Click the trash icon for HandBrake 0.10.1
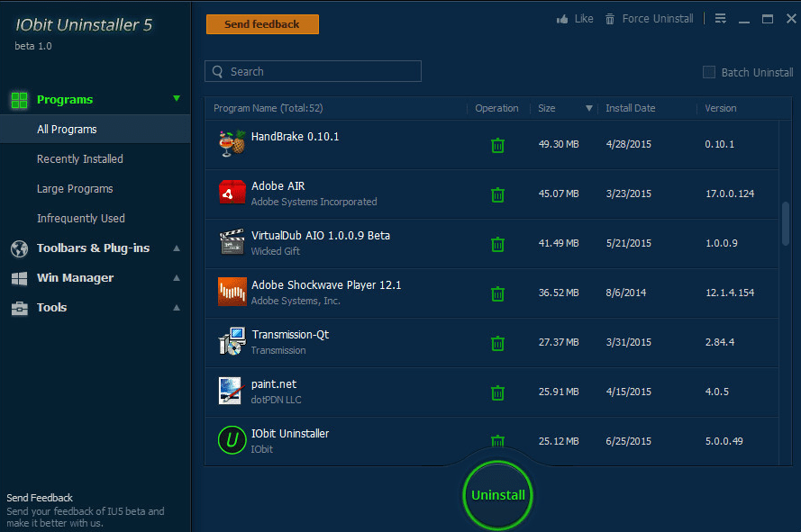Screen dimensions: 801x532 (x=497, y=146)
